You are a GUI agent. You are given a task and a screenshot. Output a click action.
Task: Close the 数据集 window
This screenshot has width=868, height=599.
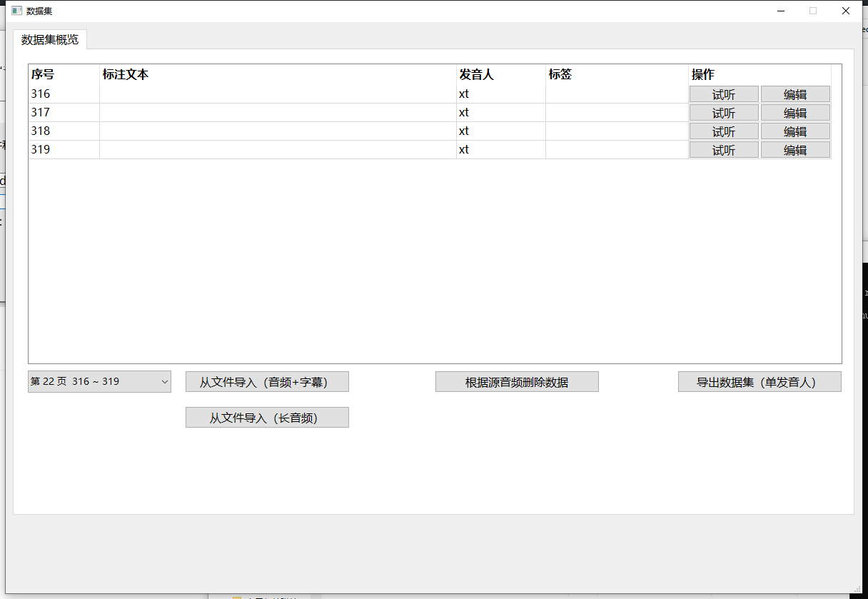[x=846, y=11]
